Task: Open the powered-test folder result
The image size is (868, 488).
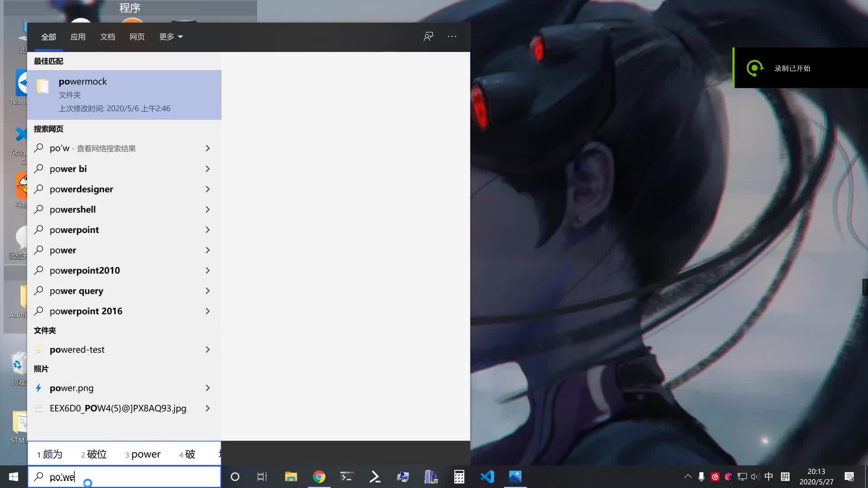Action: pos(124,349)
